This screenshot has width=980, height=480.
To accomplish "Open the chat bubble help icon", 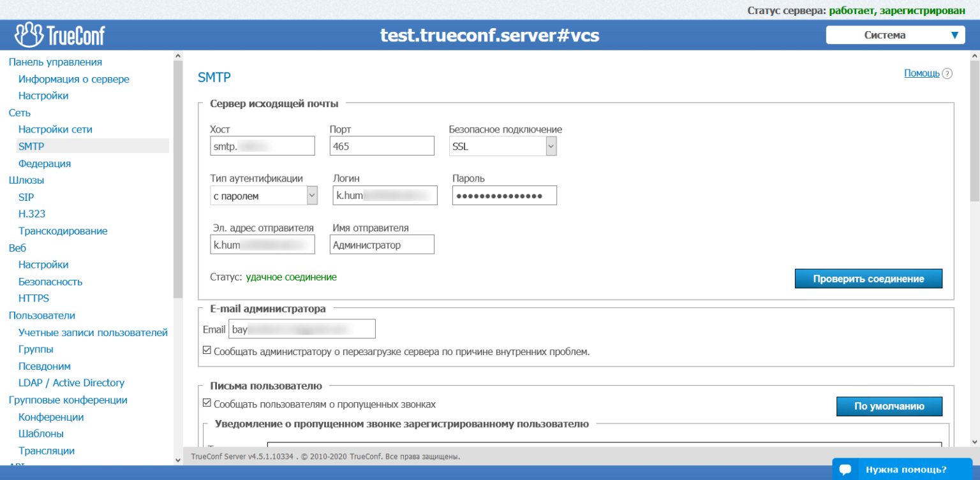I will 845,470.
